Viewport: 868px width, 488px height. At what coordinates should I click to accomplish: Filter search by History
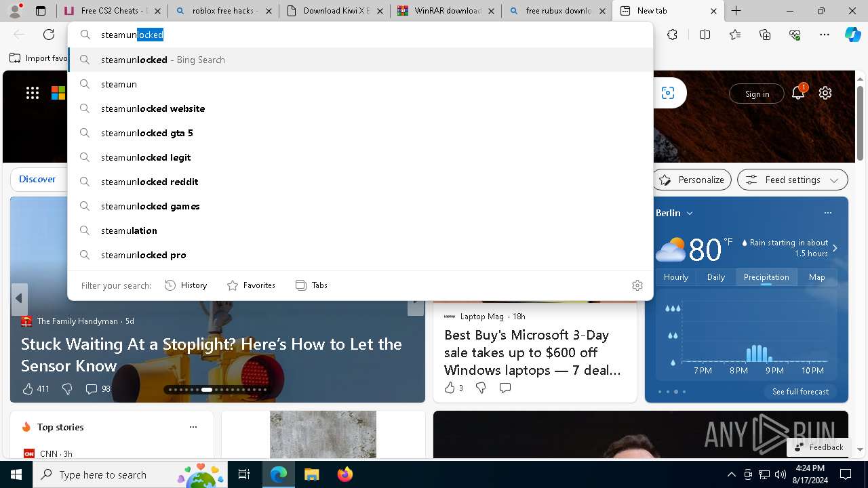click(x=186, y=285)
